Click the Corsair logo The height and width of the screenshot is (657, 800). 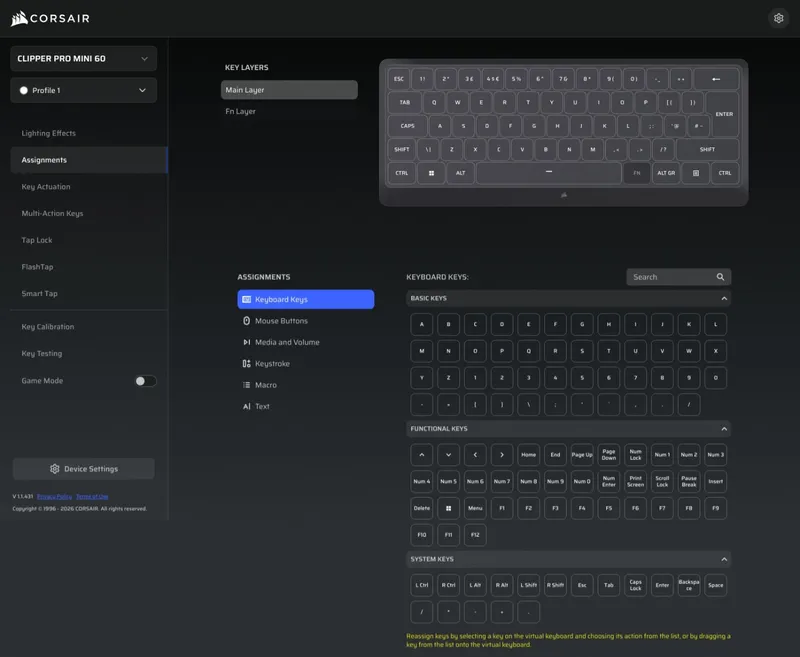pos(50,18)
